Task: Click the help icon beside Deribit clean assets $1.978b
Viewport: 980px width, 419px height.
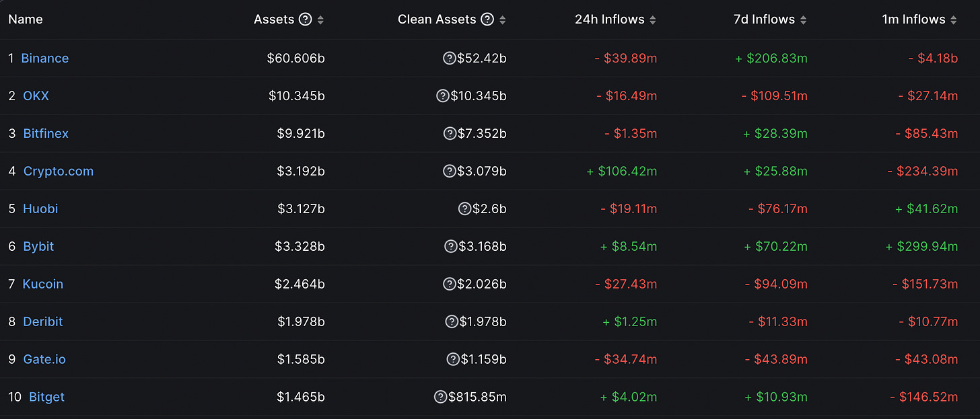Action: (x=452, y=322)
